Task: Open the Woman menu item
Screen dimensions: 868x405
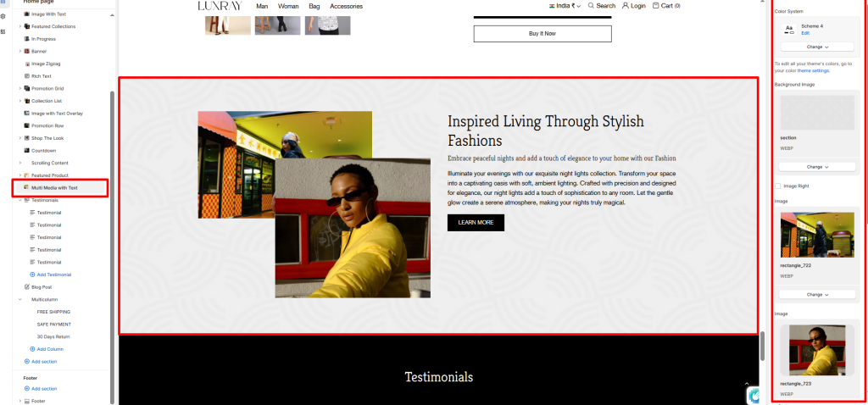Action: tap(288, 6)
